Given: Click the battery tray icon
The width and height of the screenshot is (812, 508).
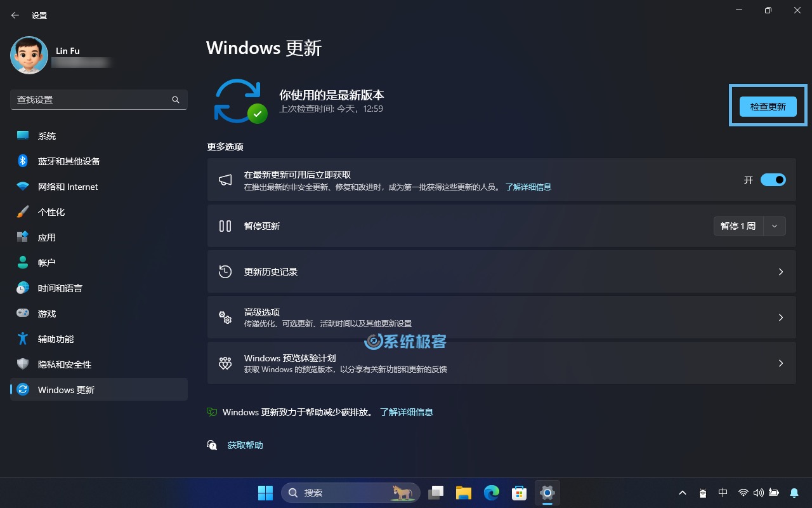Looking at the screenshot, I should click(773, 493).
